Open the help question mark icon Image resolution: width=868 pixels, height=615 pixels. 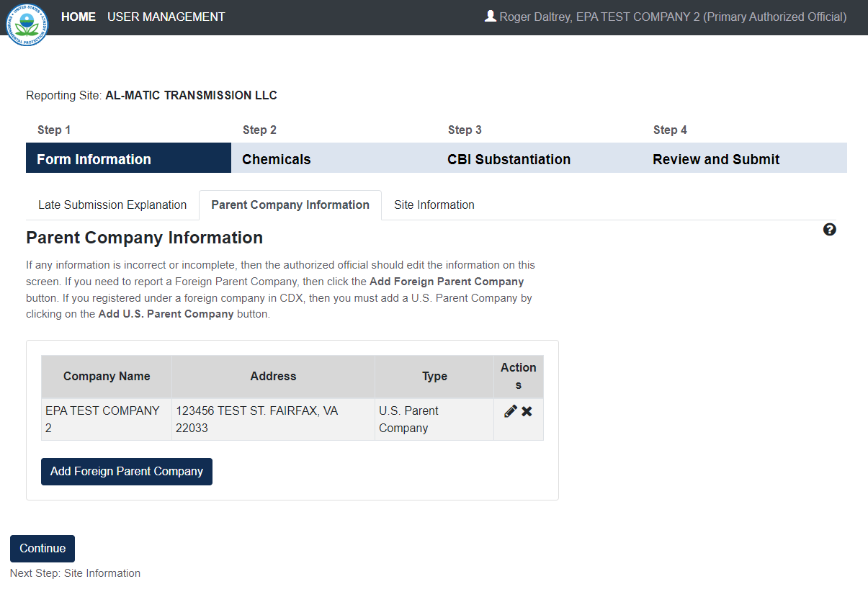(829, 230)
